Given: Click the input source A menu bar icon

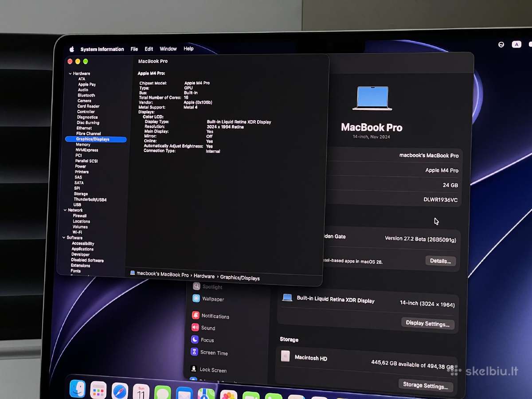Looking at the screenshot, I should 516,44.
